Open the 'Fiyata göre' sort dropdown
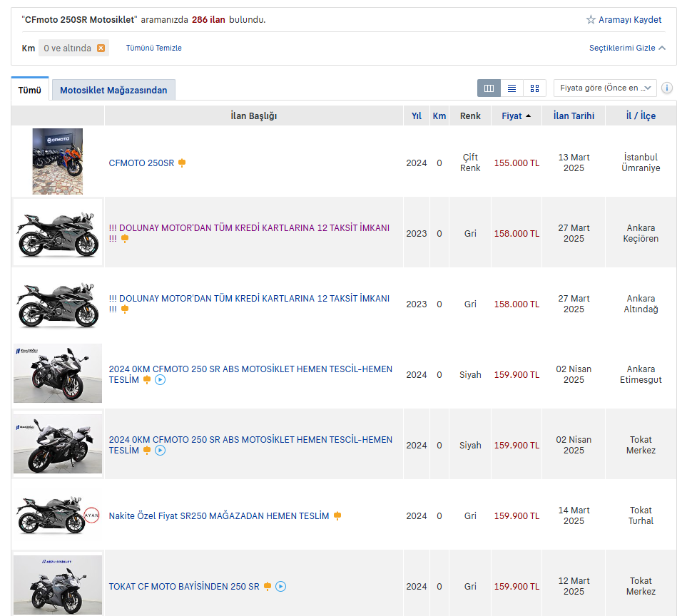The width and height of the screenshot is (687, 616). (605, 88)
